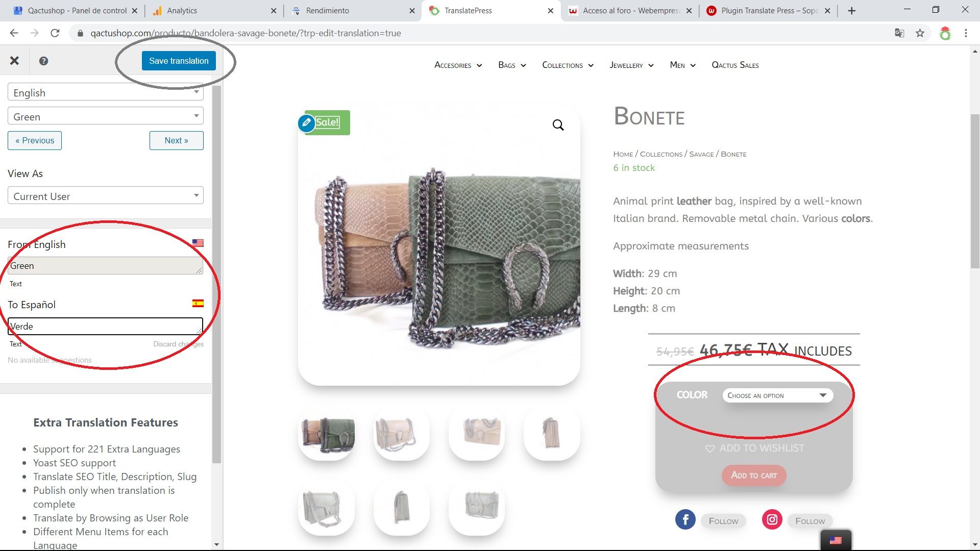
Task: Click Savage breadcrumb link
Action: (701, 154)
